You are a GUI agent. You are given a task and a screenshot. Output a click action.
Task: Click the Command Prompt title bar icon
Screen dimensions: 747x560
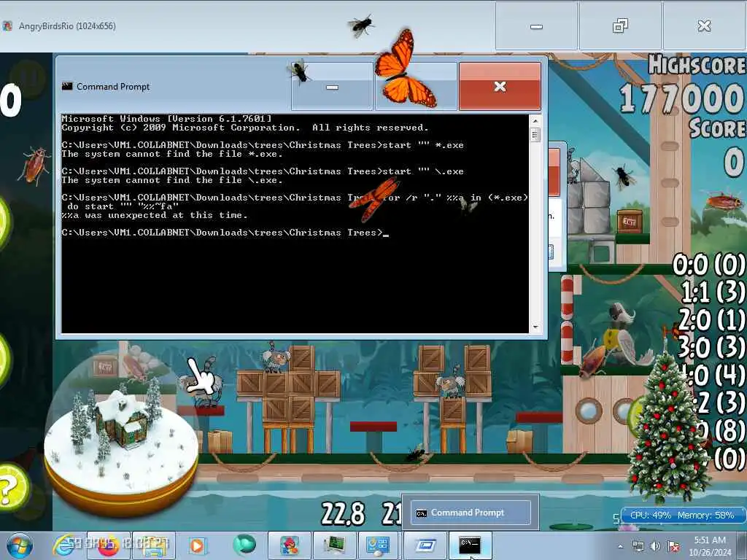click(67, 86)
